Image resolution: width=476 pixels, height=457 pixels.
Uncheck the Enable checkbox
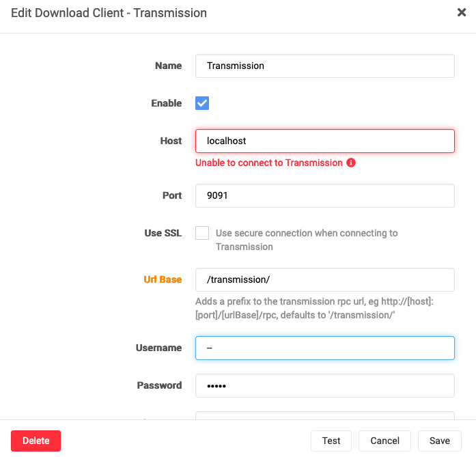202,103
